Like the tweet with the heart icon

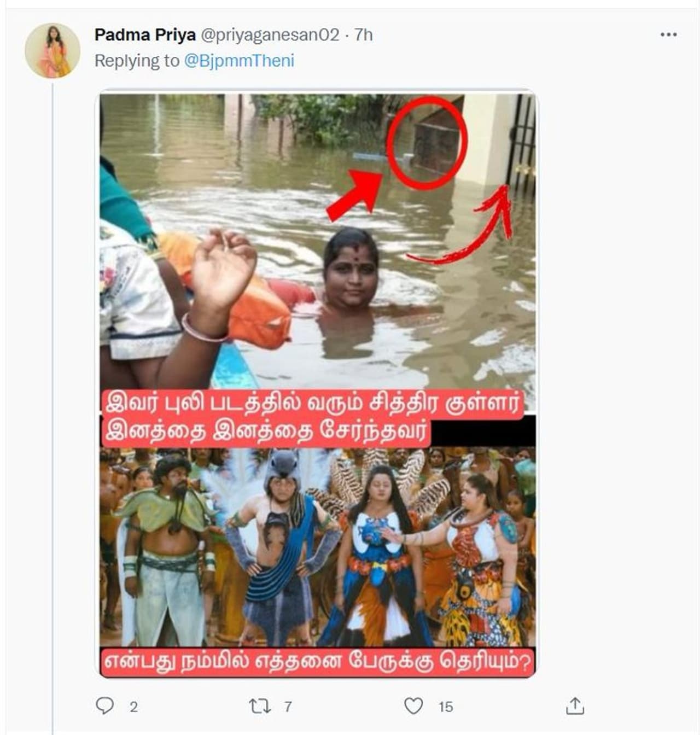tap(413, 706)
